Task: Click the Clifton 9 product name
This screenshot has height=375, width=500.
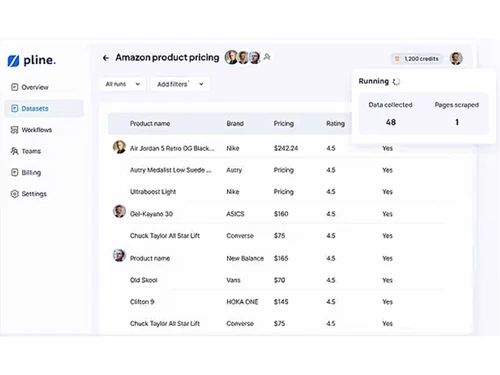Action: 142,302
